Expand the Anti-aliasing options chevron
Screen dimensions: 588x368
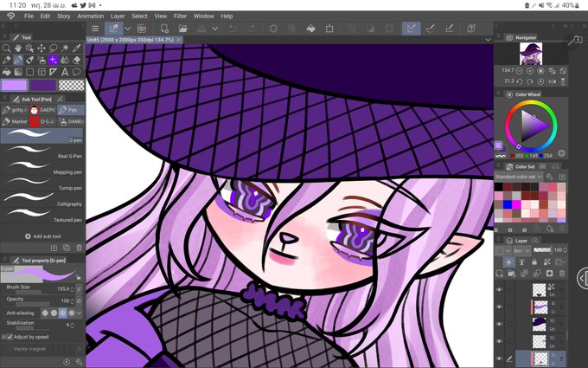pos(80,313)
